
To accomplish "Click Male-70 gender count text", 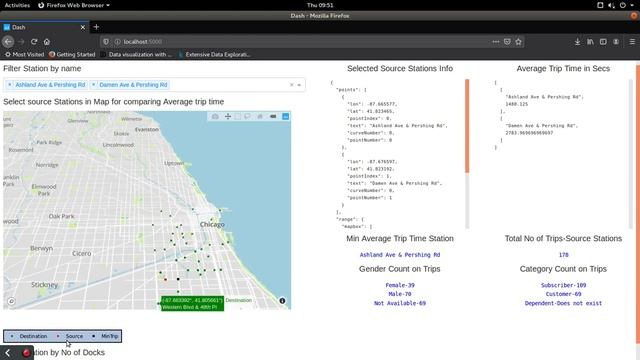I will point(400,294).
